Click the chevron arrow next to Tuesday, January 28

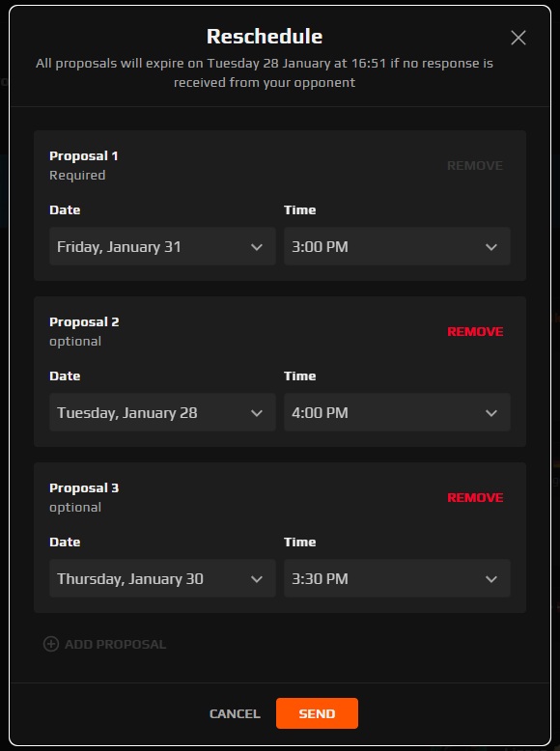257,413
